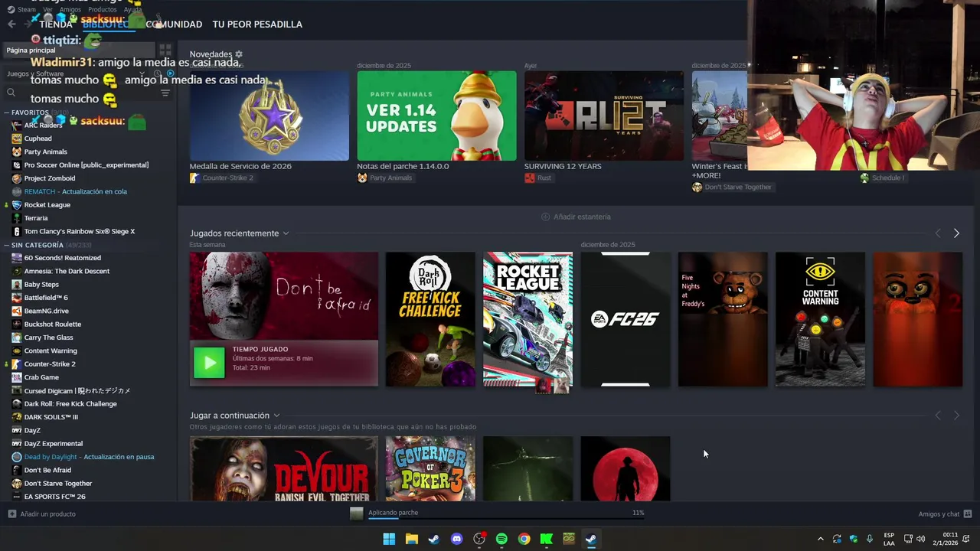
Task: Collapse the FAVORITOS category
Action: [6, 112]
